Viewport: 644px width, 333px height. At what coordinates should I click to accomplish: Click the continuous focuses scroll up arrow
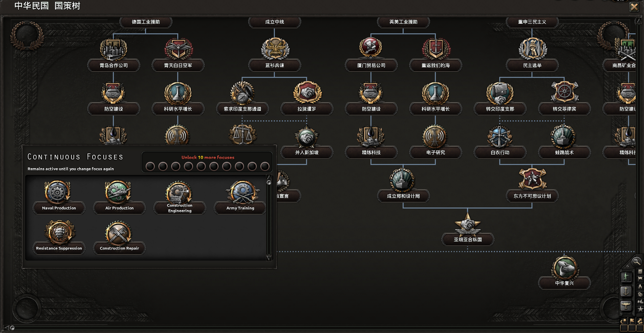(x=269, y=177)
